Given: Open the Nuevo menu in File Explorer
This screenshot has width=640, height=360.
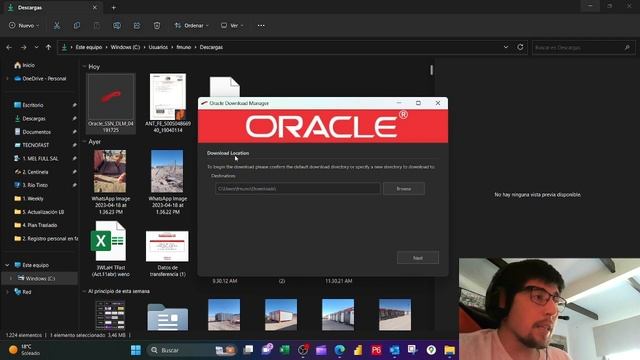Looking at the screenshot, I should pos(24,25).
